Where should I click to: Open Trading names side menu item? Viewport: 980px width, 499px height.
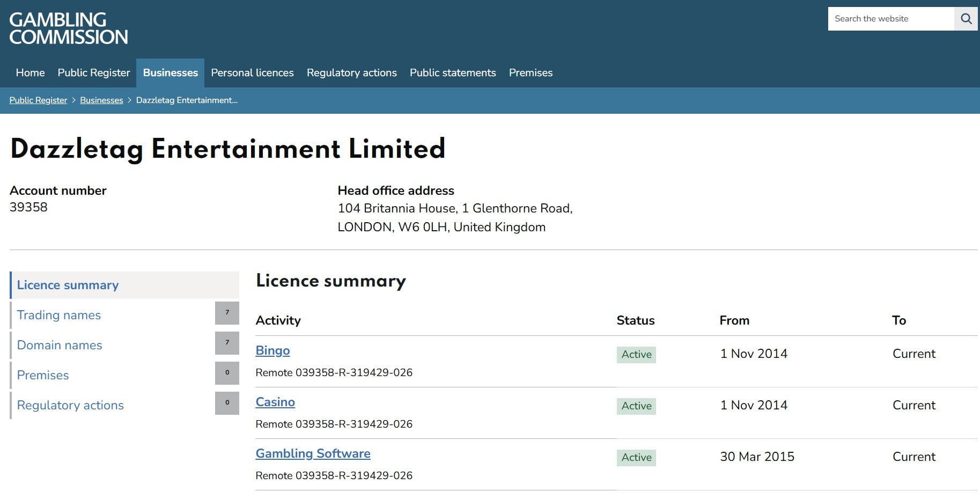coord(59,315)
